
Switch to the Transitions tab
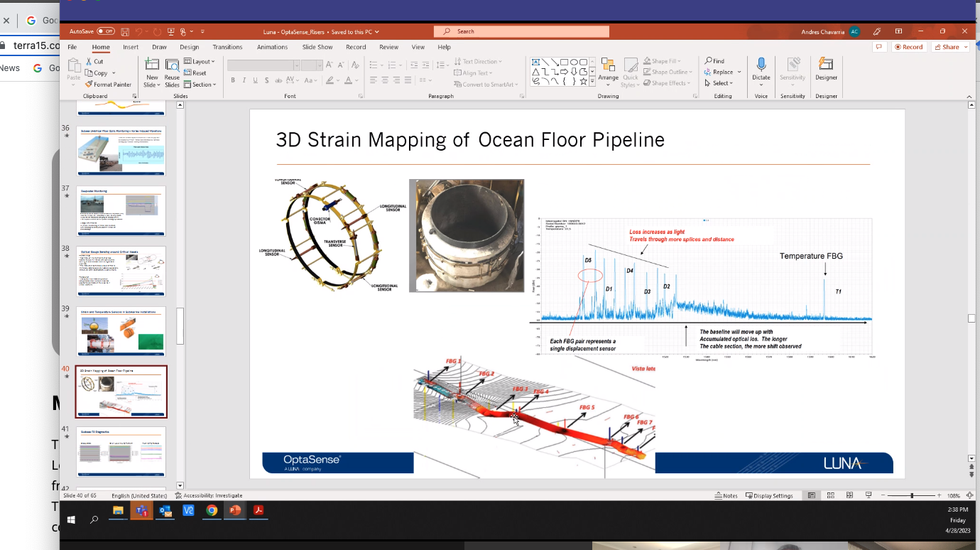coord(227,47)
